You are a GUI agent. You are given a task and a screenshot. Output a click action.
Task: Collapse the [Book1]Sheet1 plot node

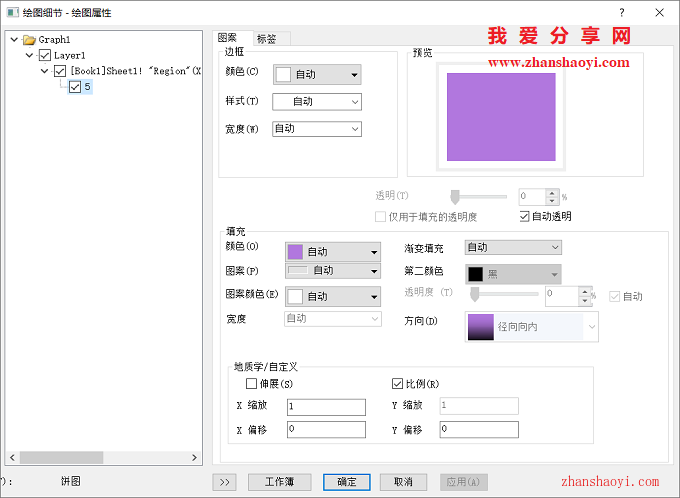(x=44, y=71)
